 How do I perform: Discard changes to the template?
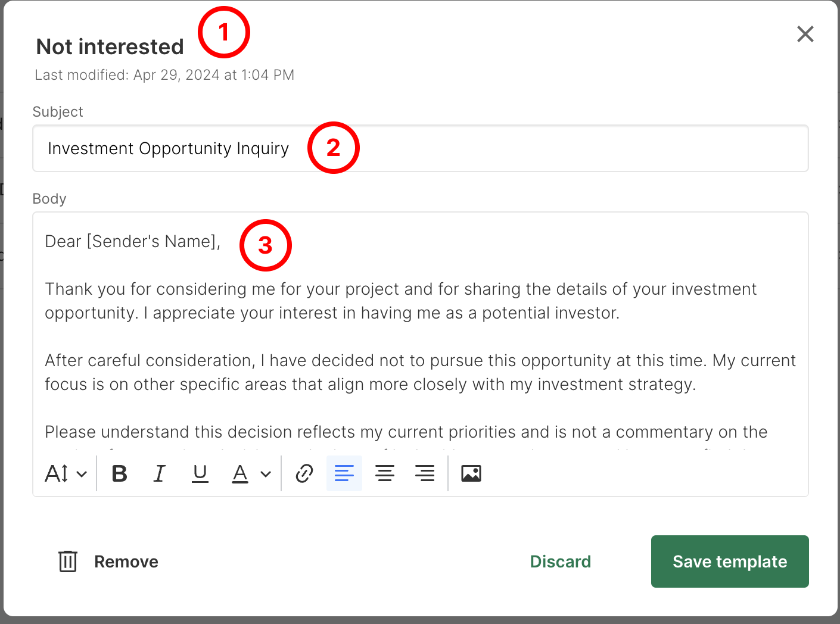[x=560, y=561]
